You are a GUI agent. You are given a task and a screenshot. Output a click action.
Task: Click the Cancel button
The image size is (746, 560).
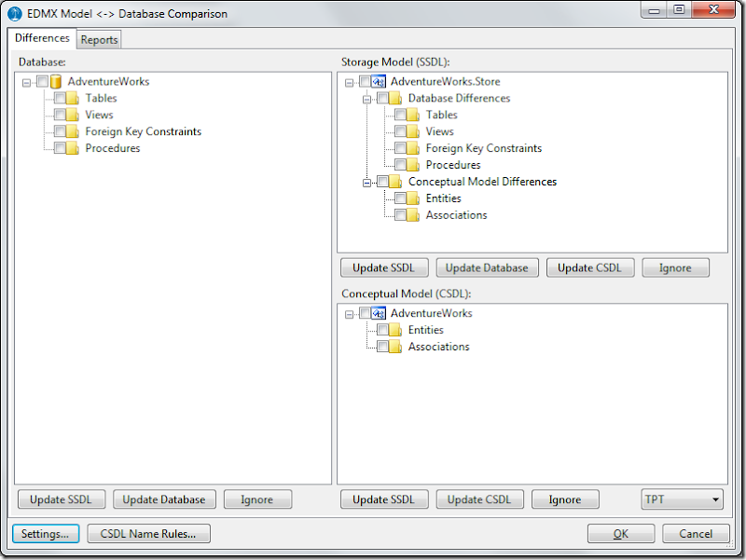click(696, 534)
